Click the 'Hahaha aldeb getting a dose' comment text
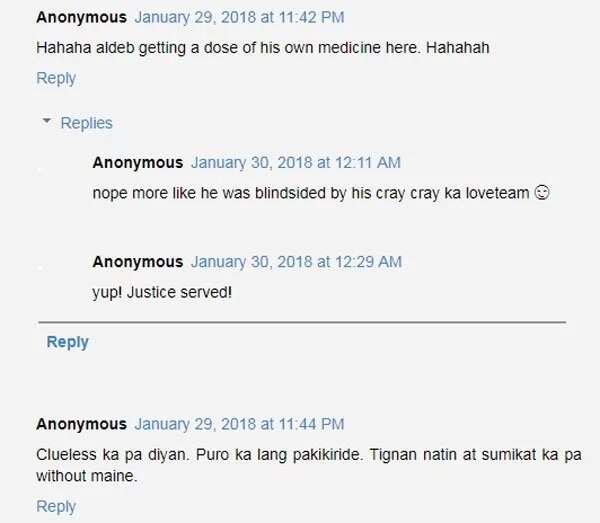This screenshot has width=600, height=523. coord(263,48)
